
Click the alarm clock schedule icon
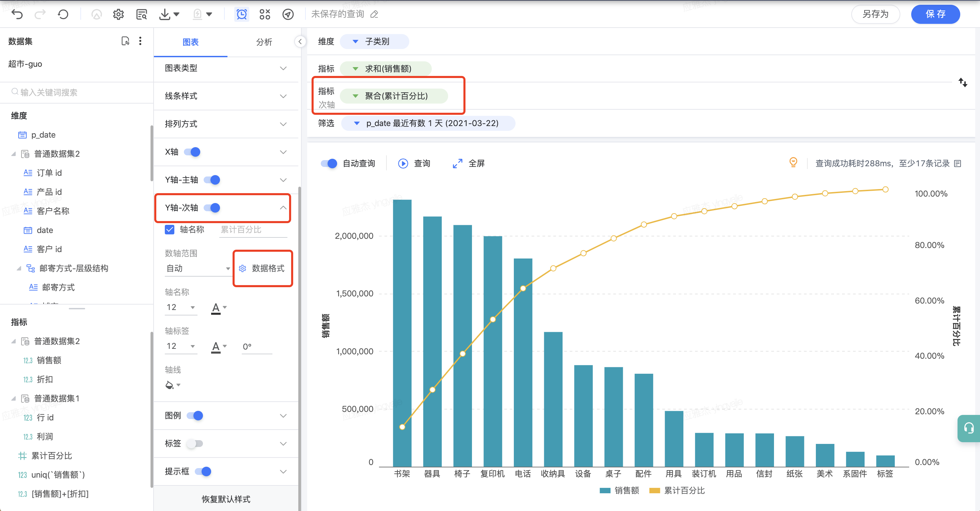coord(241,14)
